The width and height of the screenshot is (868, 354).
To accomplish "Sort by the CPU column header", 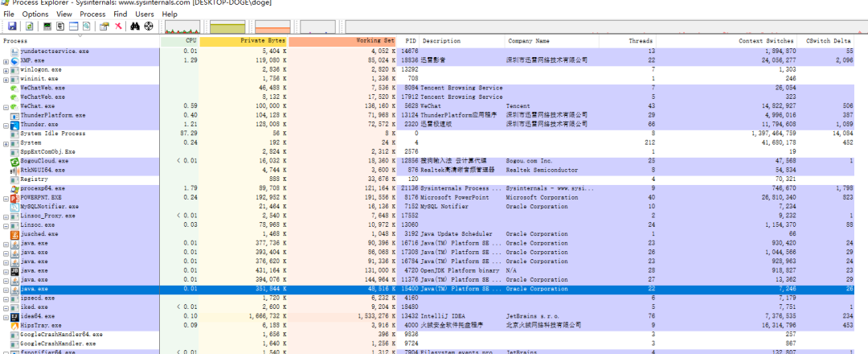I will coord(180,41).
